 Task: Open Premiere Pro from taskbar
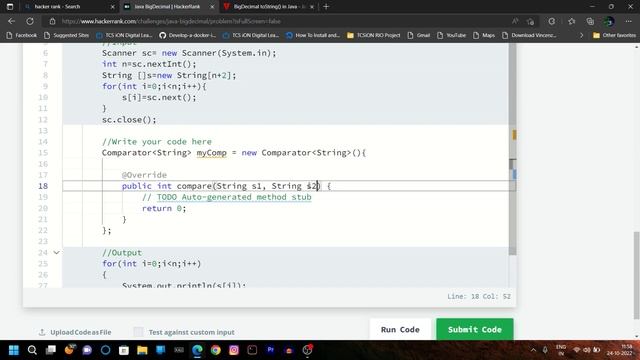(270, 350)
